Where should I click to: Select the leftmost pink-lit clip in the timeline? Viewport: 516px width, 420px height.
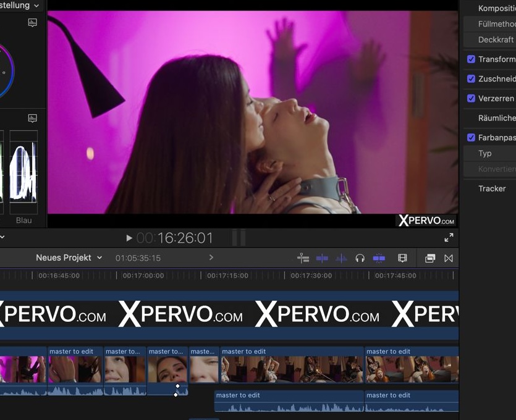[23, 370]
